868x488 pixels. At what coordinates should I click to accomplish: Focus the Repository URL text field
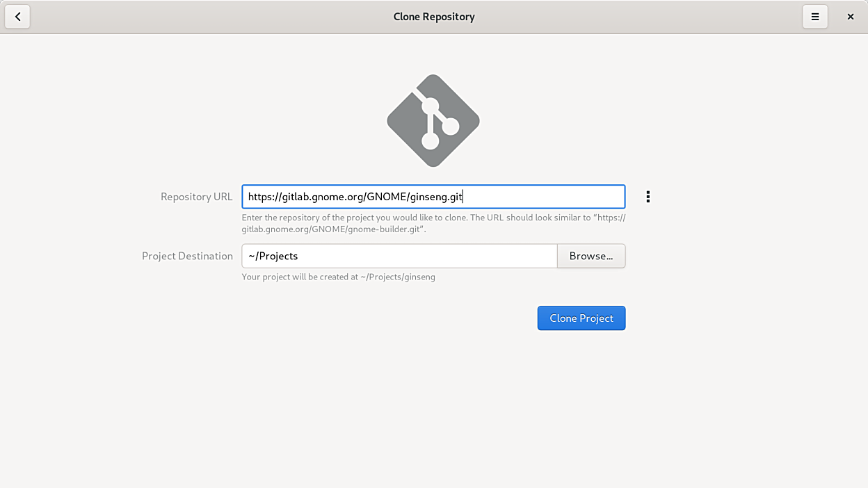[x=542, y=197]
